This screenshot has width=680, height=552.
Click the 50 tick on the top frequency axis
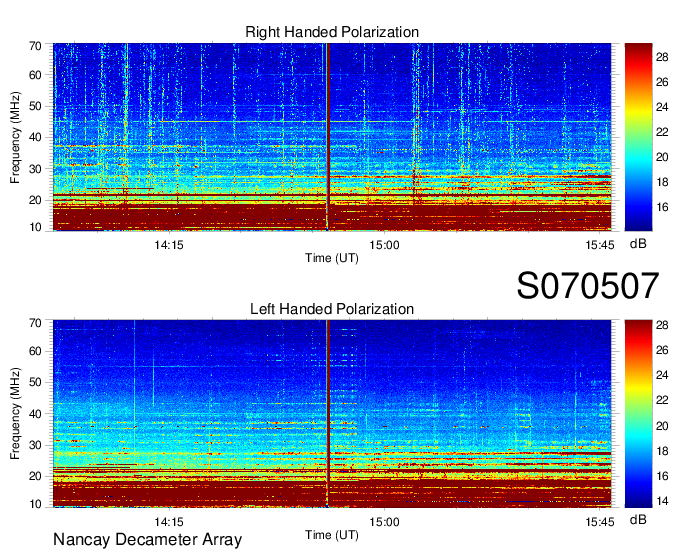(x=35, y=106)
